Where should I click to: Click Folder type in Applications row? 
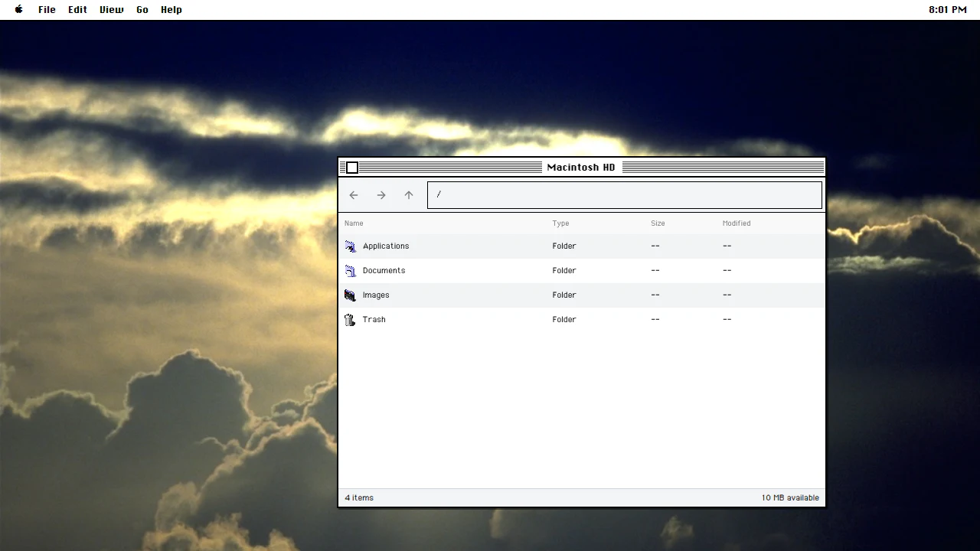[564, 246]
